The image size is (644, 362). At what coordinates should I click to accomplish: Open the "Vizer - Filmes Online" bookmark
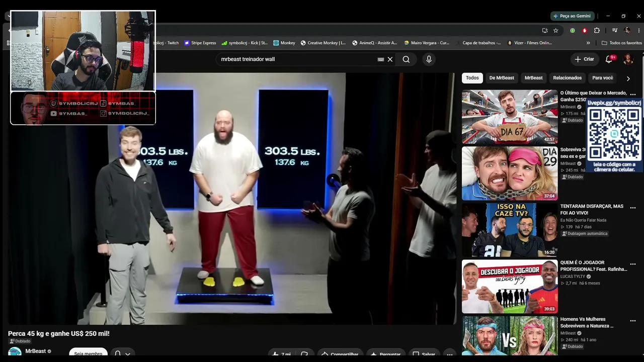coord(530,43)
